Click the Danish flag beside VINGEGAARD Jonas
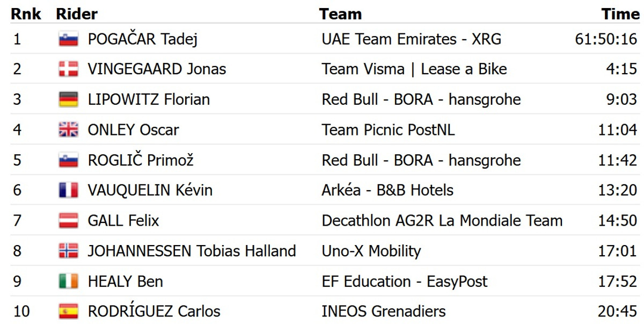644x324 pixels. 69,69
